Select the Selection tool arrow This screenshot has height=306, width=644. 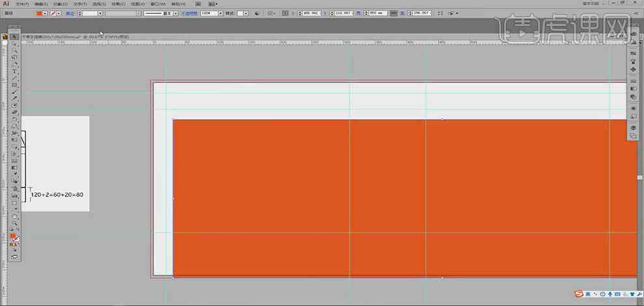coord(14,36)
